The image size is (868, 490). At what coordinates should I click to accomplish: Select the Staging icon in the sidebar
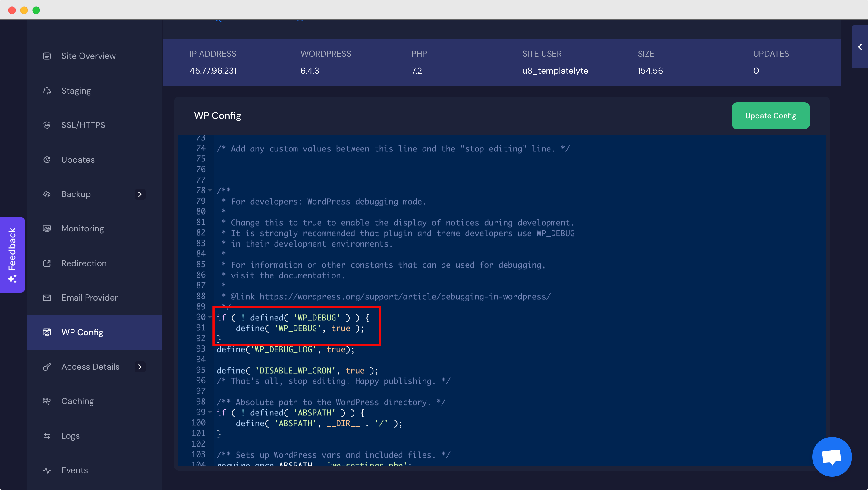coord(47,91)
